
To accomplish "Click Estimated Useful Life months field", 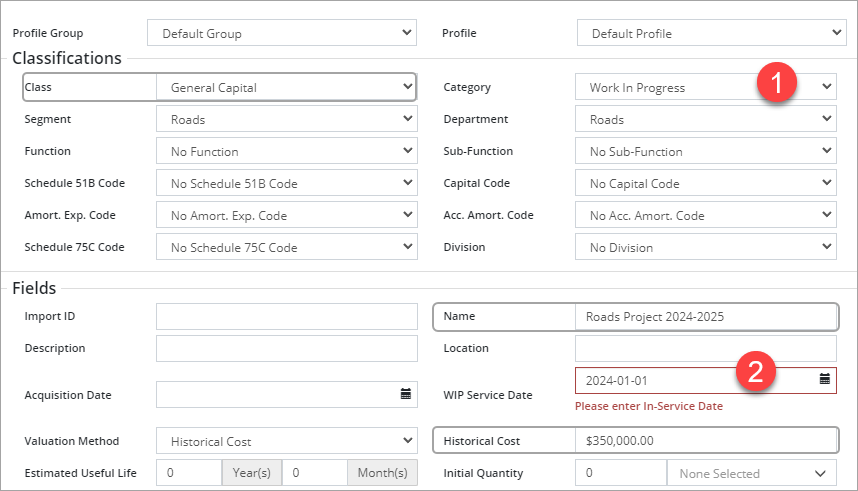I will click(x=314, y=473).
